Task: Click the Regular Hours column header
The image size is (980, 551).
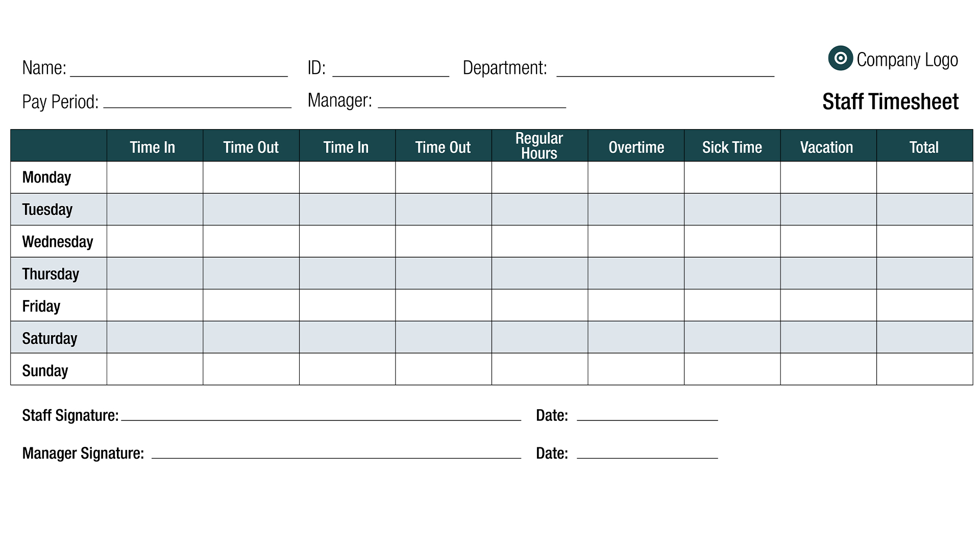Action: (540, 146)
